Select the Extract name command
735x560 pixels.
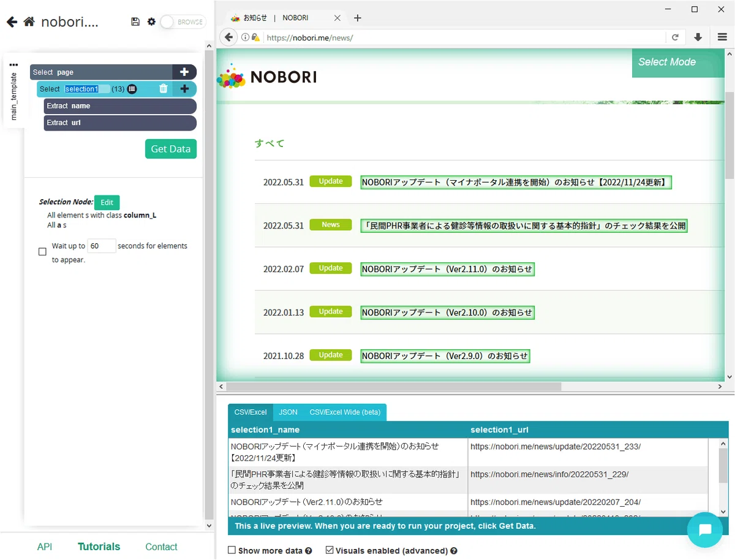pos(120,106)
